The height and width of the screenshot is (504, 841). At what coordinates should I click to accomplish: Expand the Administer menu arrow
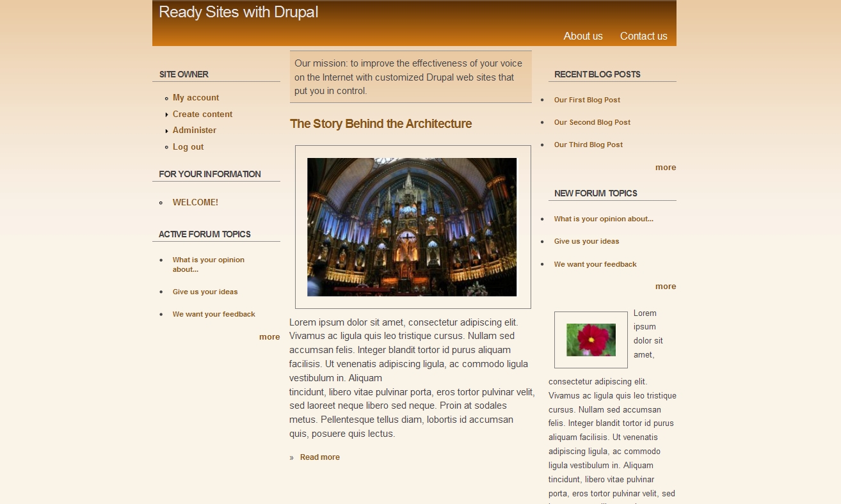pyautogui.click(x=167, y=131)
